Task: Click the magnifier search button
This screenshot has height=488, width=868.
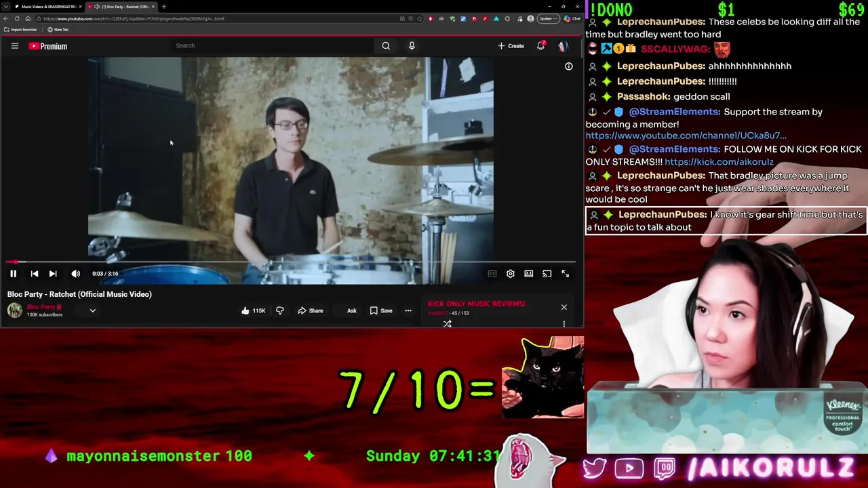Action: 386,45
